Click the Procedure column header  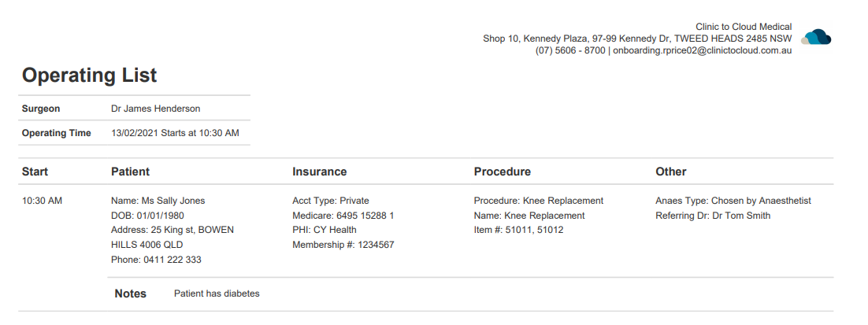coord(502,172)
